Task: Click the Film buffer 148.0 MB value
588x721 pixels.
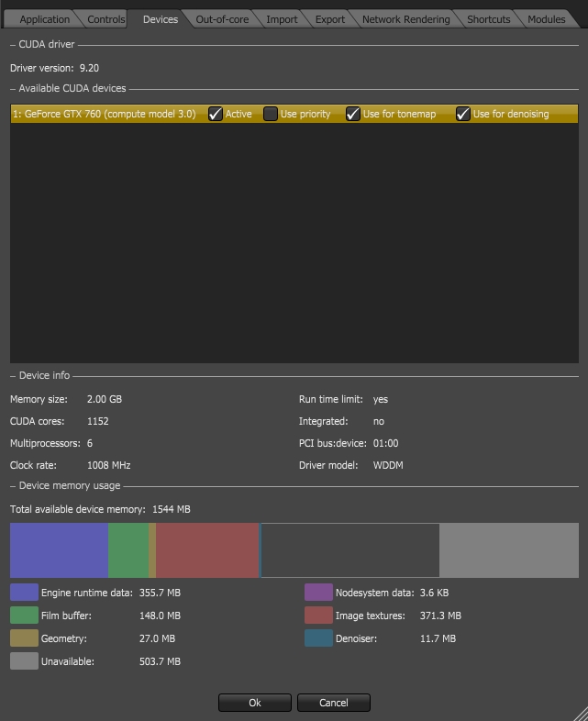Action: coord(160,616)
